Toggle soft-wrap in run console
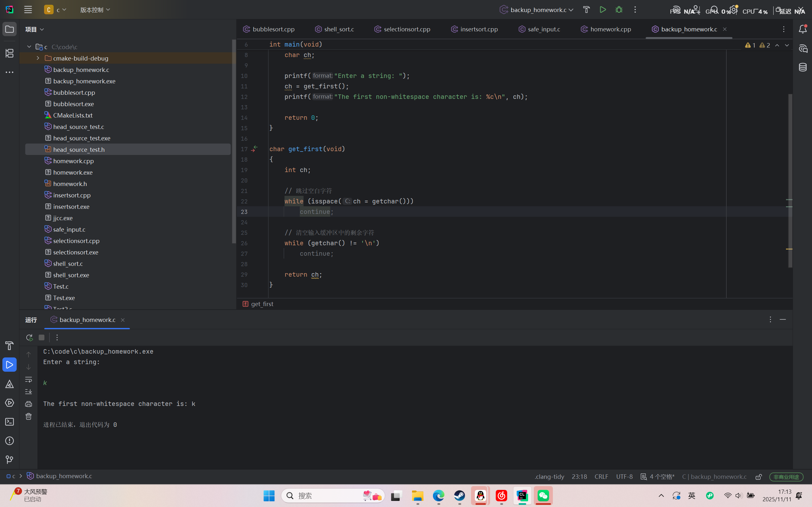 [x=29, y=380]
